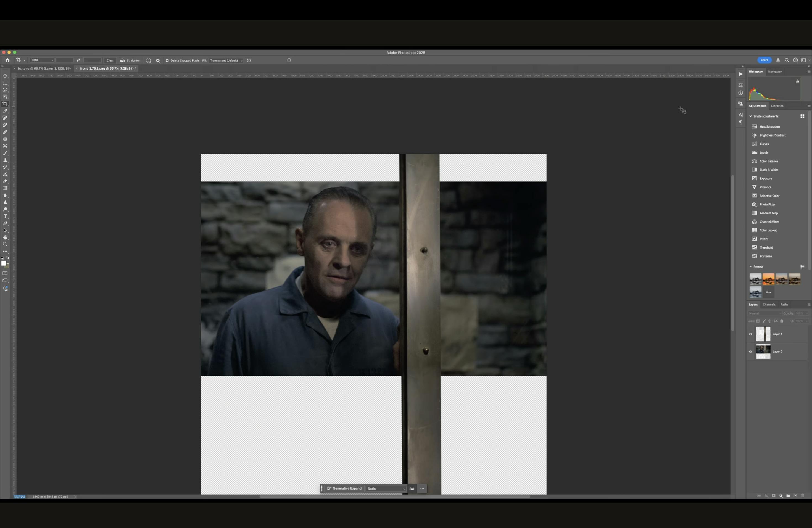Select the Hand tool
The image size is (812, 528).
(5, 237)
